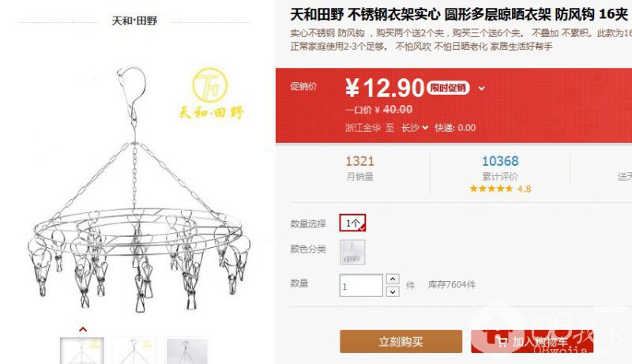
Task: Click the quantity input field
Action: (361, 286)
